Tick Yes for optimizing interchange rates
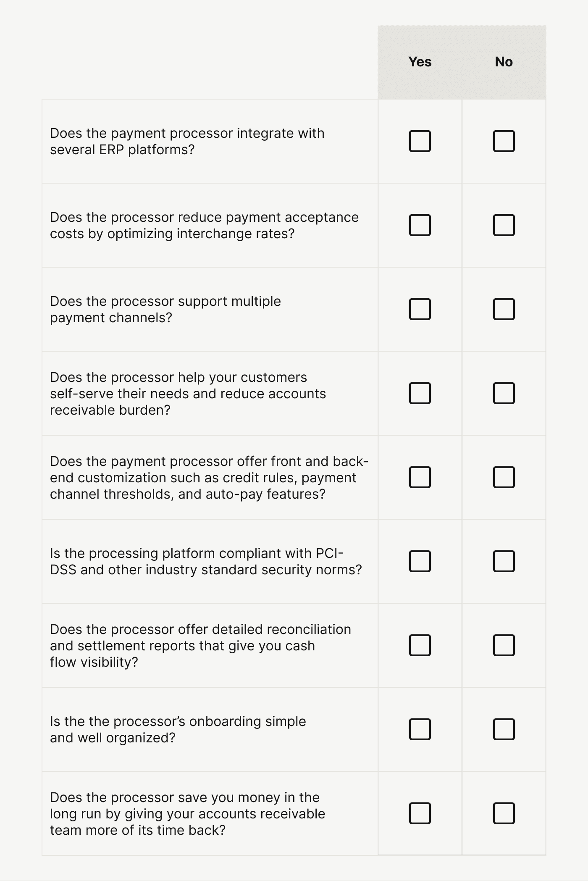Viewport: 588px width, 881px height. tap(420, 225)
